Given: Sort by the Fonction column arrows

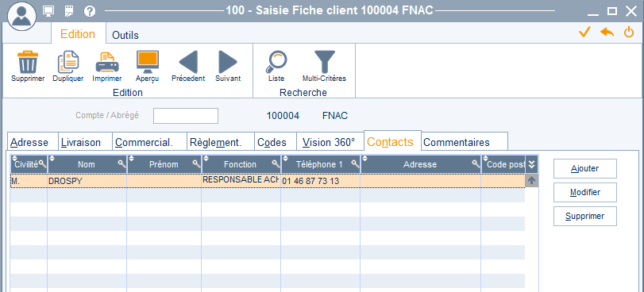Looking at the screenshot, I should (x=206, y=159).
